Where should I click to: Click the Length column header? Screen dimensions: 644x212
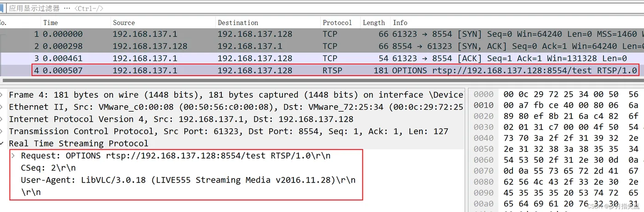[374, 23]
